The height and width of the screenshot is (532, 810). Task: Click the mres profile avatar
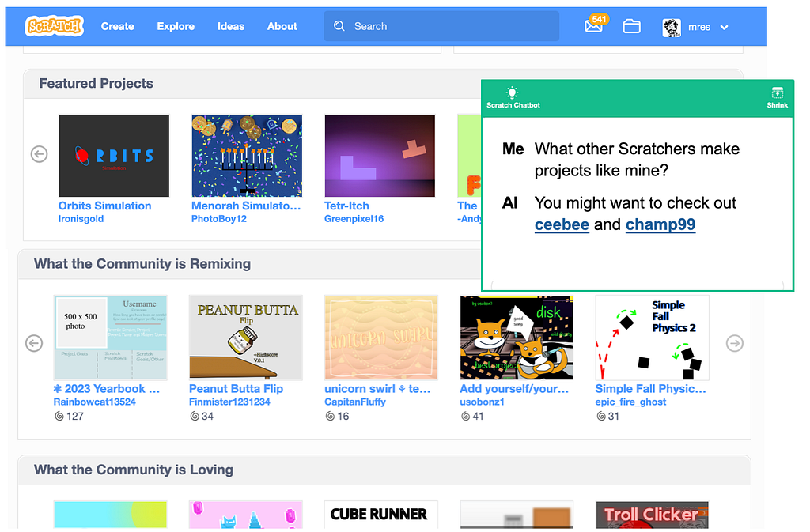[x=671, y=27]
